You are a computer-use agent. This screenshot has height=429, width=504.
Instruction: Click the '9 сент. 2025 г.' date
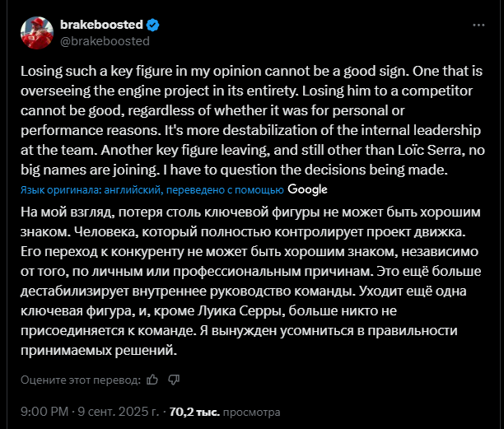(119, 412)
